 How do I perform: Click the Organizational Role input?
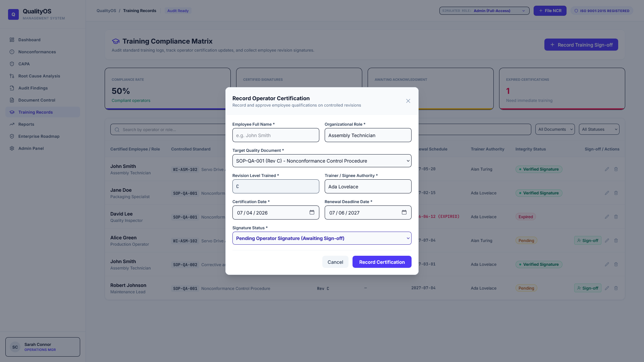pyautogui.click(x=368, y=135)
